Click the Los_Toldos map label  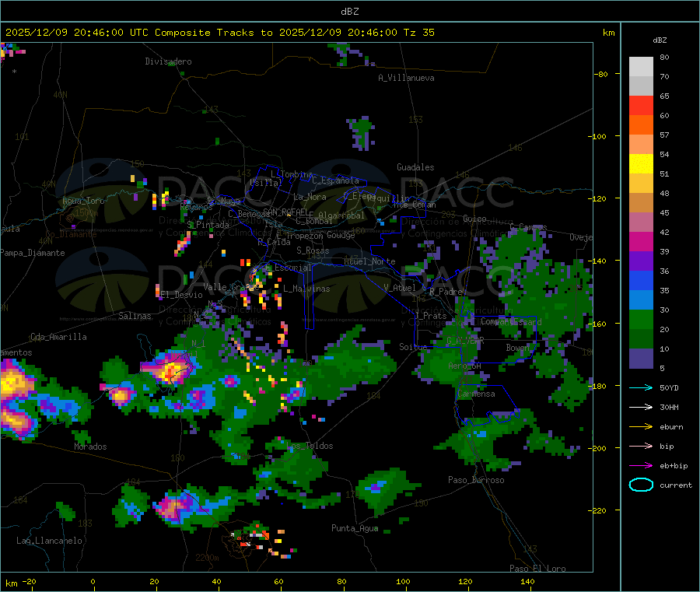[x=310, y=446]
